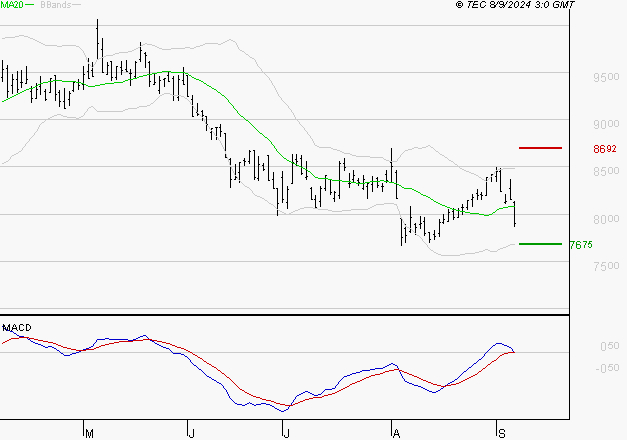Click the green 7675 support value
The height and width of the screenshot is (440, 627).
point(581,245)
